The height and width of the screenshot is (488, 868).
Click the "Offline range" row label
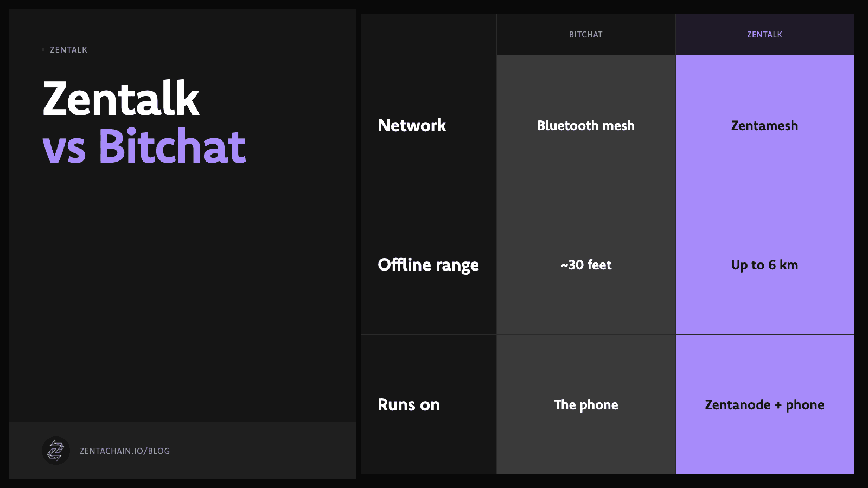(x=429, y=265)
